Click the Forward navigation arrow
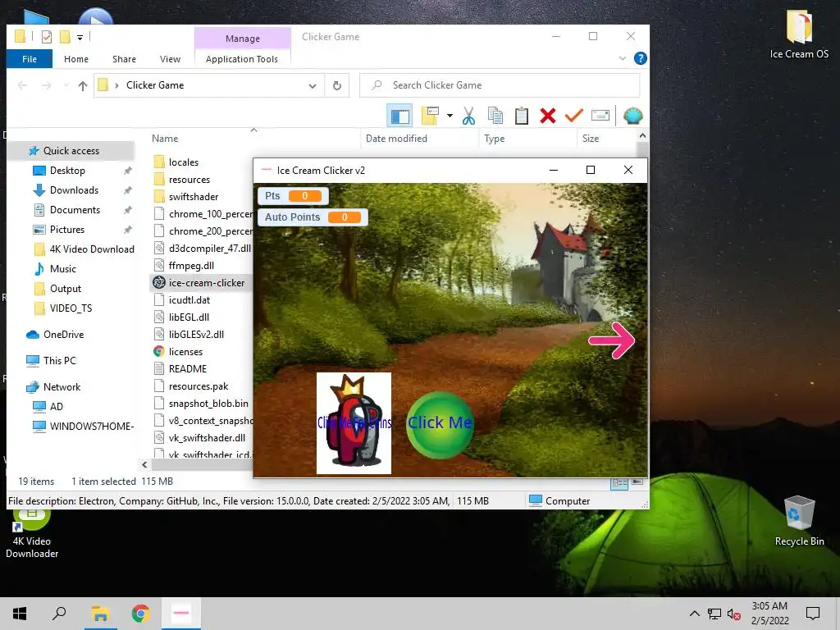 (x=47, y=85)
